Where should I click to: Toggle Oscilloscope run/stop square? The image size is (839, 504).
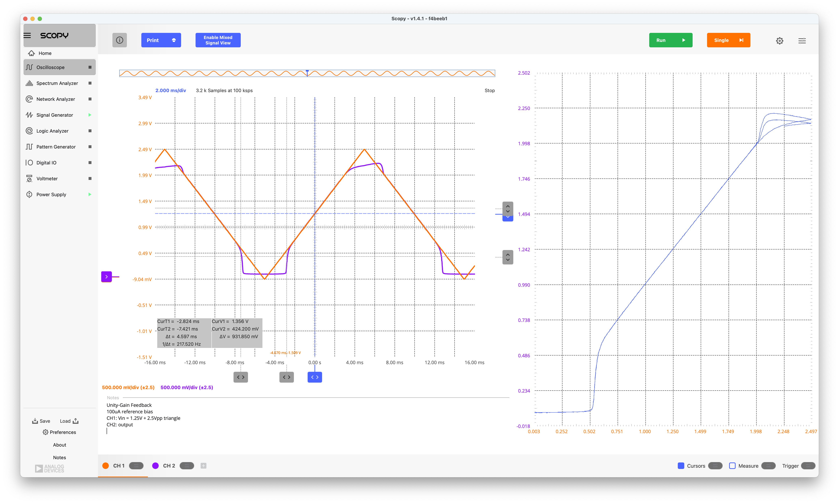tap(90, 67)
